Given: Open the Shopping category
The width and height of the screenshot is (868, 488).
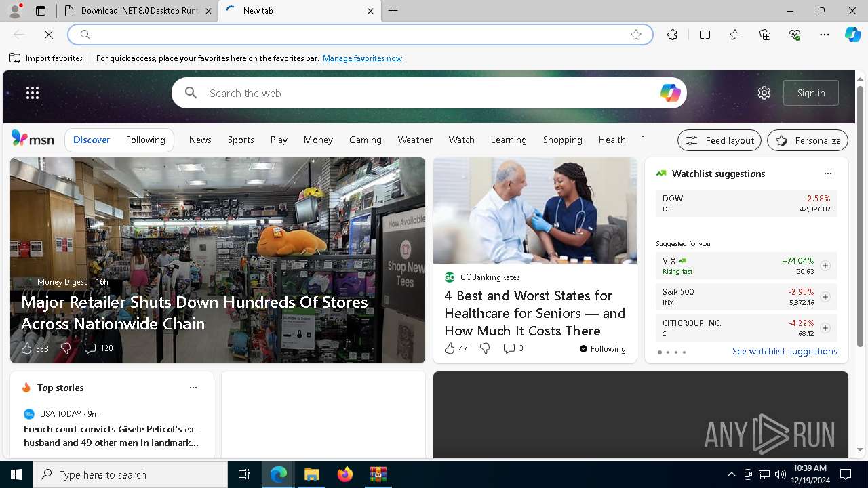Looking at the screenshot, I should [562, 140].
